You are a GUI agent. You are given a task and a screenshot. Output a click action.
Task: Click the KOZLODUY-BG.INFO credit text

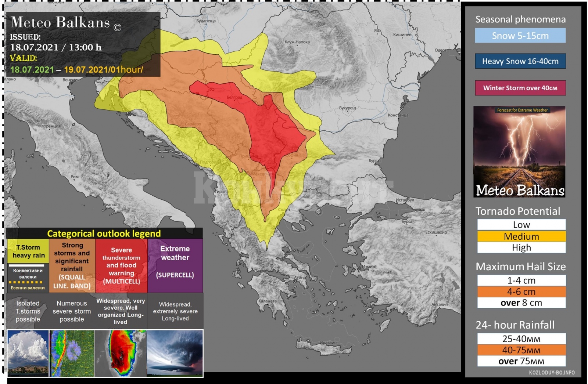(x=552, y=373)
